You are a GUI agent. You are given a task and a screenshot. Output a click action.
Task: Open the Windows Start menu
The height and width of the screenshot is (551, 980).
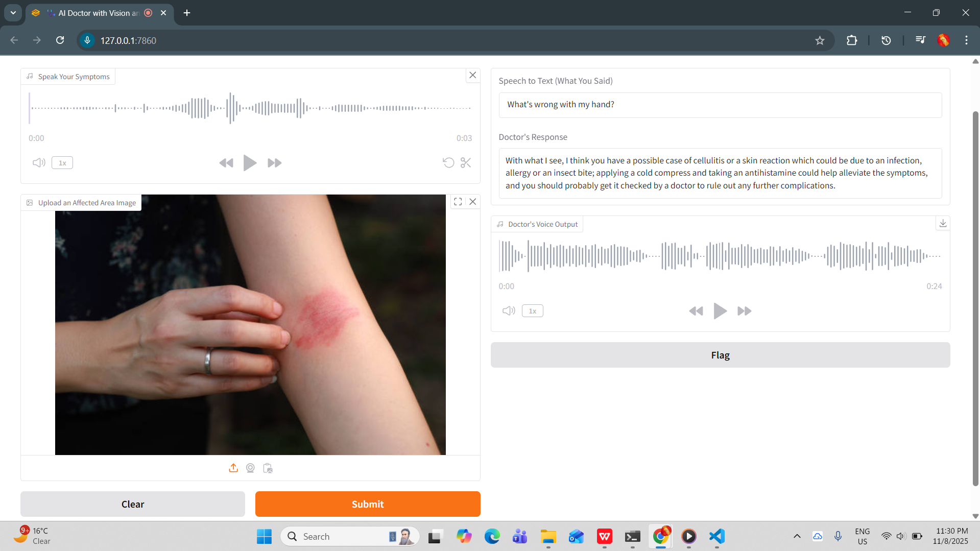click(x=264, y=536)
